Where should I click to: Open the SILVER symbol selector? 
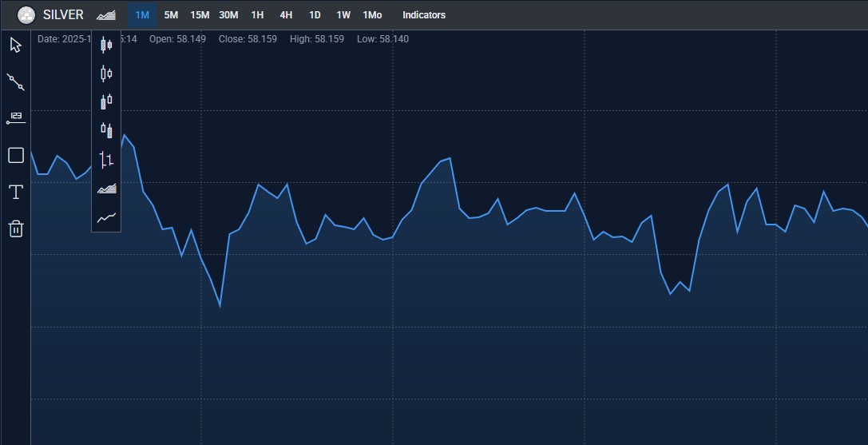pos(63,15)
